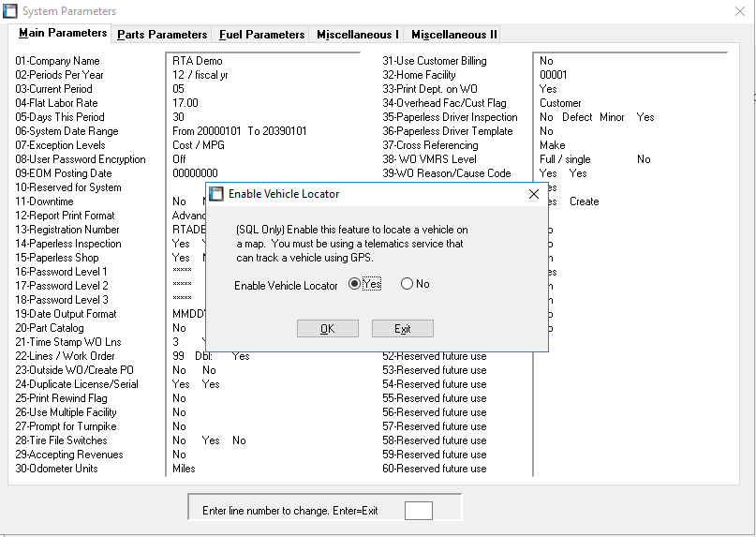Viewport: 756px width, 537px height.
Task: Click the Enable Vehicle Locator dialog icon
Action: tap(216, 194)
